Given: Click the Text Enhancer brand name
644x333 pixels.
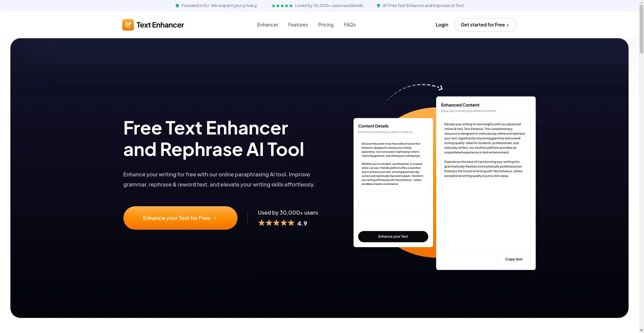Looking at the screenshot, I should pyautogui.click(x=160, y=25).
